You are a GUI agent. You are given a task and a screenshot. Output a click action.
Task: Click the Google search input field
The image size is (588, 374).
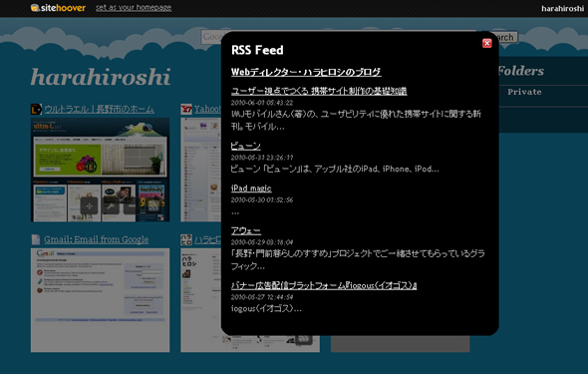pyautogui.click(x=211, y=37)
